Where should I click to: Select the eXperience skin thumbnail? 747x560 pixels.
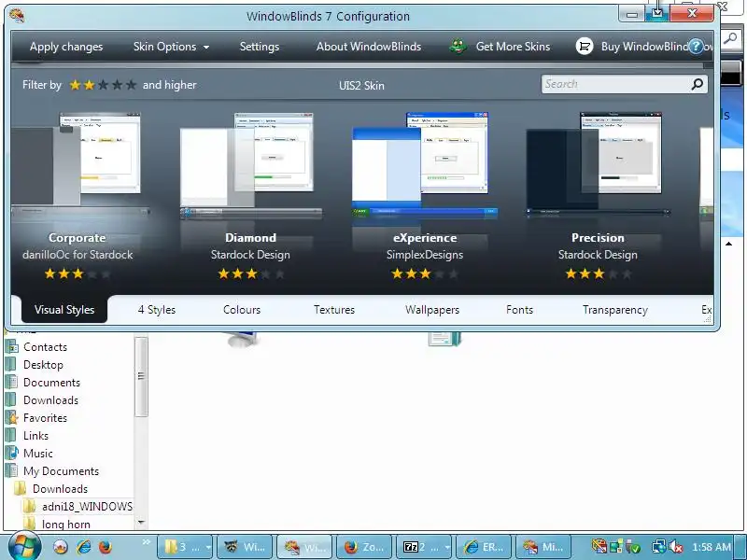tap(424, 165)
